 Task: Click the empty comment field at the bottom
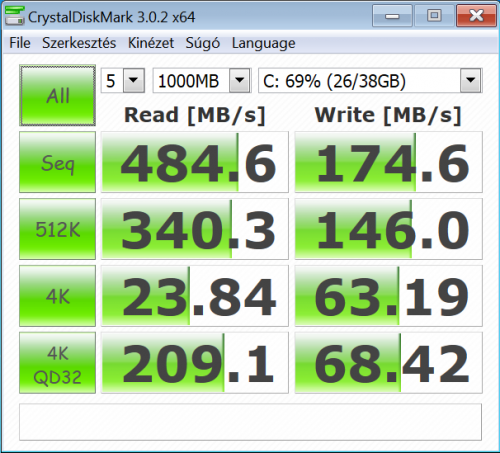click(x=250, y=422)
